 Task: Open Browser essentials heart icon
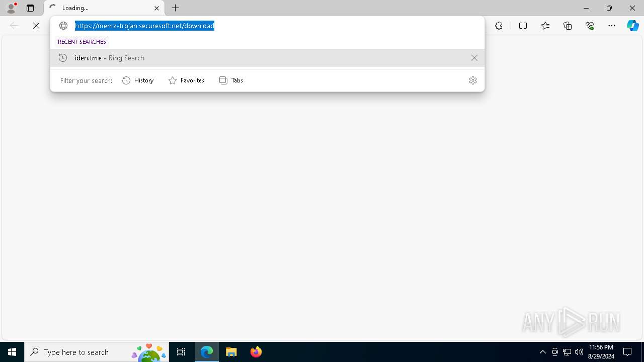(590, 26)
